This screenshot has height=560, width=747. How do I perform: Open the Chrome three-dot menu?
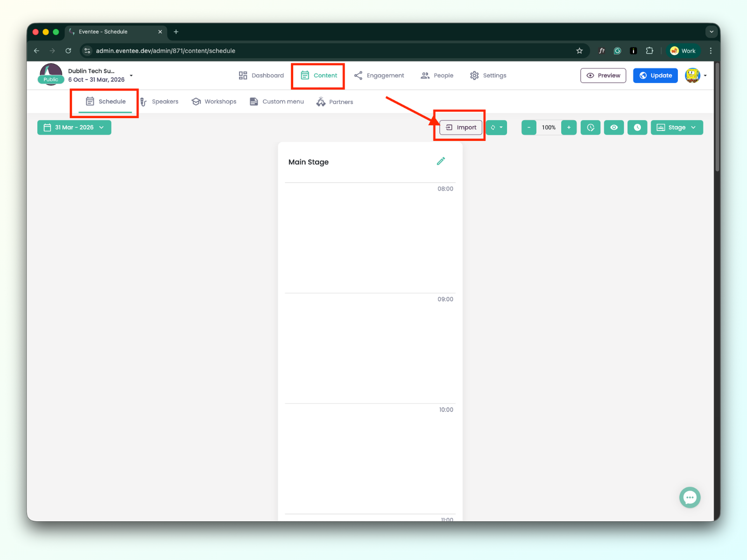tap(711, 51)
